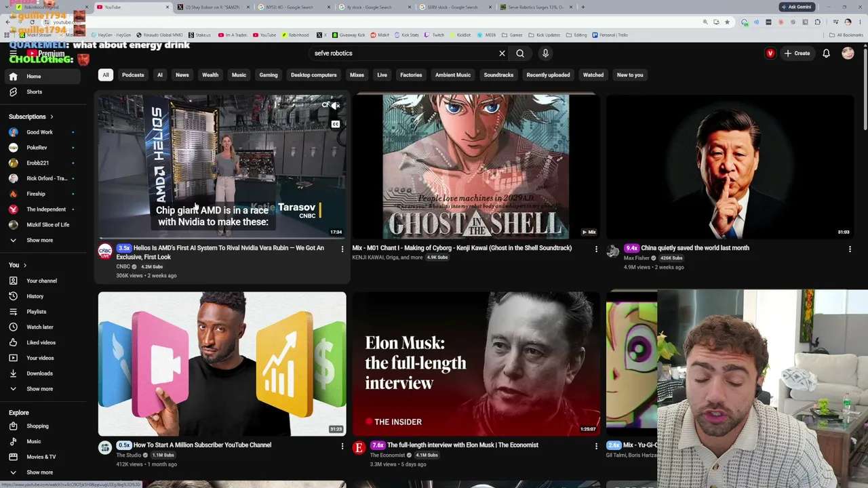This screenshot has height=488, width=868.
Task: Select the Podcasts filter chip
Action: (133, 75)
